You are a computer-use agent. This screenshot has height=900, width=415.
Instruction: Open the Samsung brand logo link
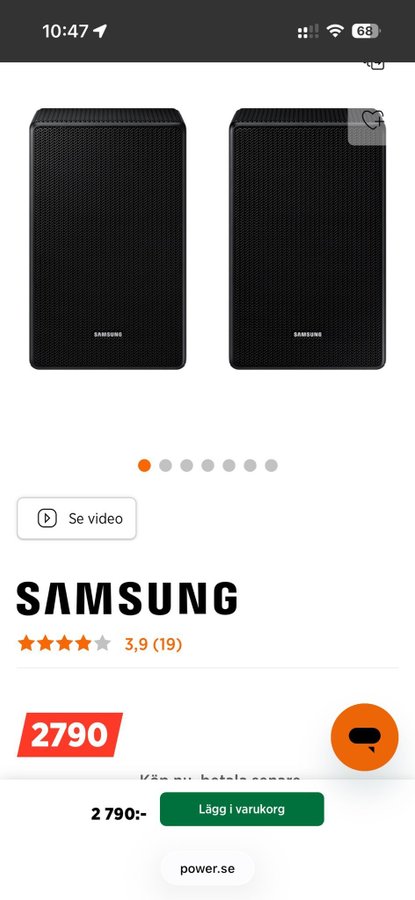(127, 599)
